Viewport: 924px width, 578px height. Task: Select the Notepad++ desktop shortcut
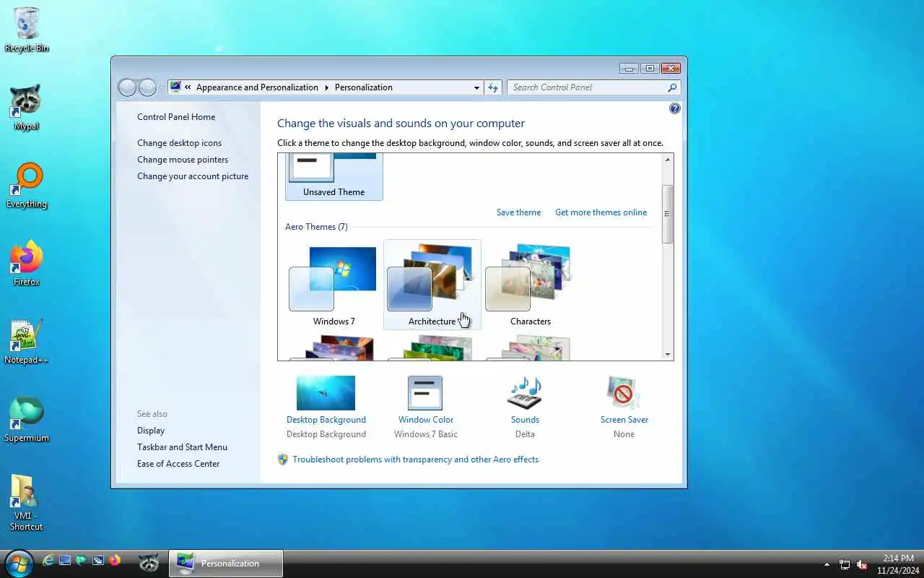[x=27, y=342]
